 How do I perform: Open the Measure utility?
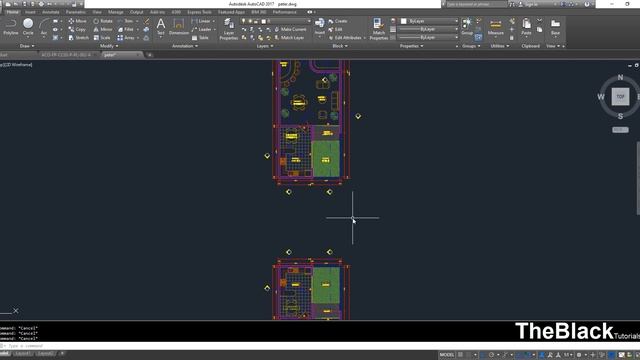coord(496,27)
